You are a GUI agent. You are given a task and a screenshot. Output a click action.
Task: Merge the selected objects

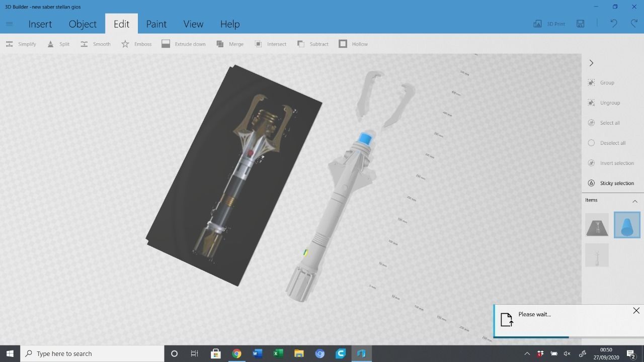coord(230,44)
